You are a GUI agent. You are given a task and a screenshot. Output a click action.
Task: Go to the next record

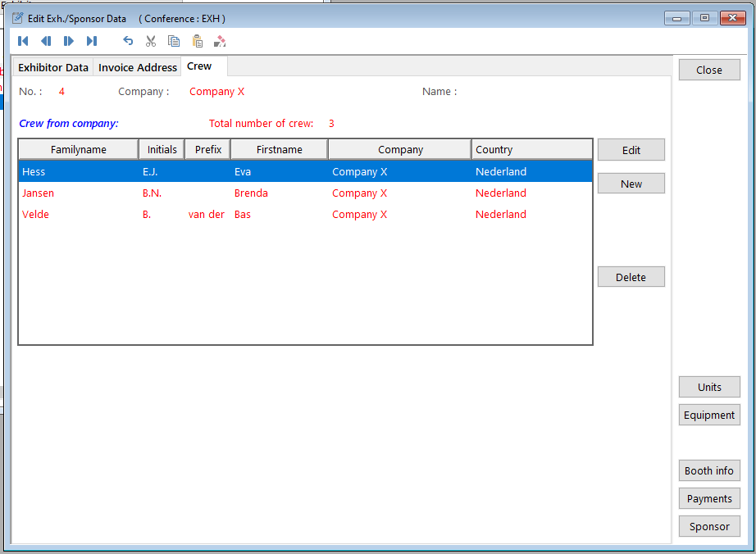click(69, 41)
